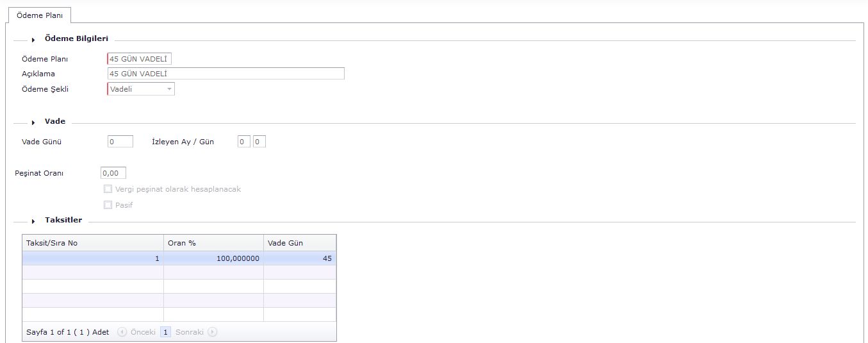Viewport: 868px width, 343px height.
Task: Select the first installment row
Action: coord(179,258)
